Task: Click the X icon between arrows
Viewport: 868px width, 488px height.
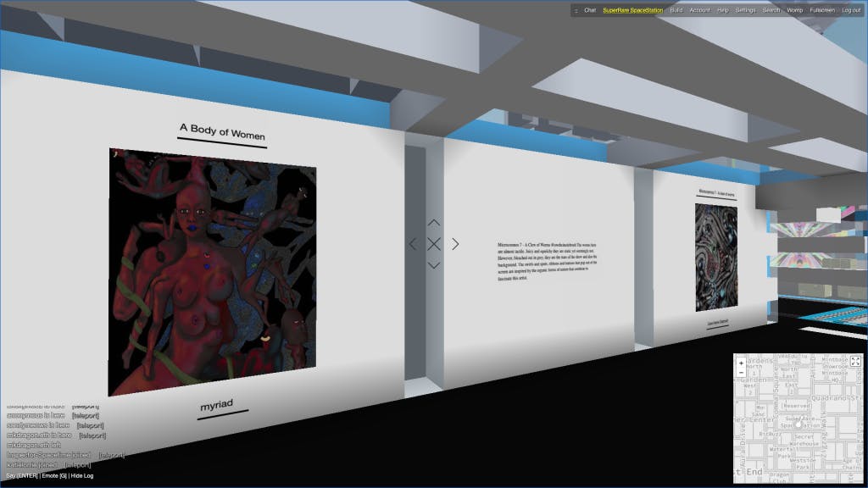Action: tap(434, 244)
